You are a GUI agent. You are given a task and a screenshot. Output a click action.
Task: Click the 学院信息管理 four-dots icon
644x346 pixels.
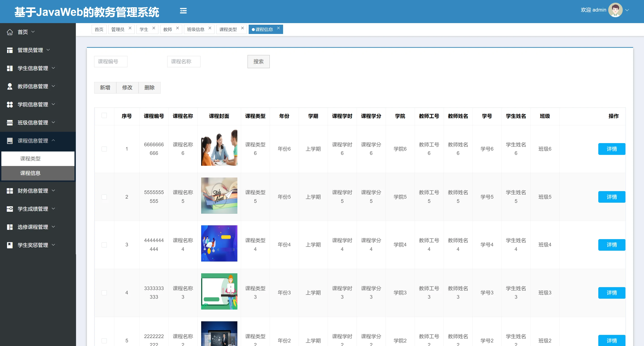point(10,105)
